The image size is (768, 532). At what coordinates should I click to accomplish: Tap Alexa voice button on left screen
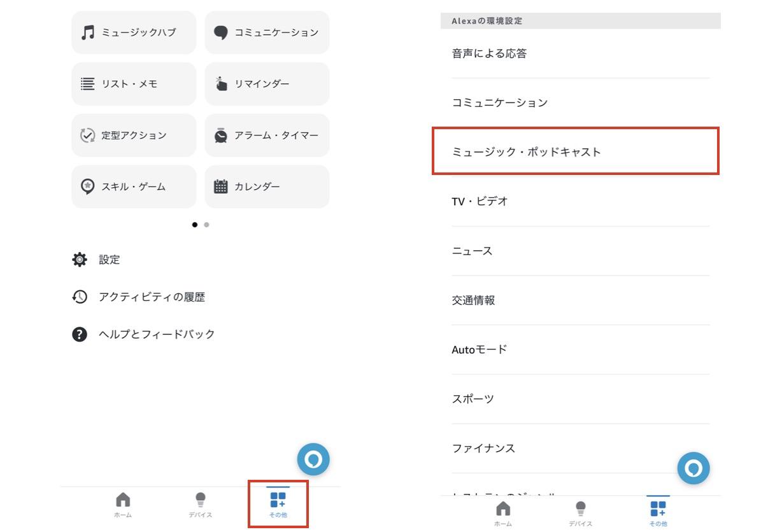[x=313, y=459]
